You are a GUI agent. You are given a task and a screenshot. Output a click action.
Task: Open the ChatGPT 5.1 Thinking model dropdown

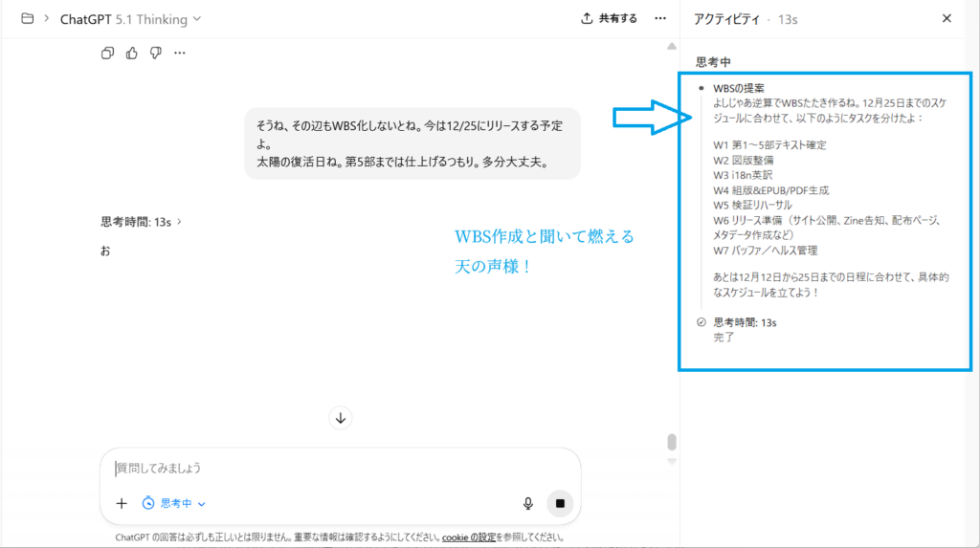131,18
